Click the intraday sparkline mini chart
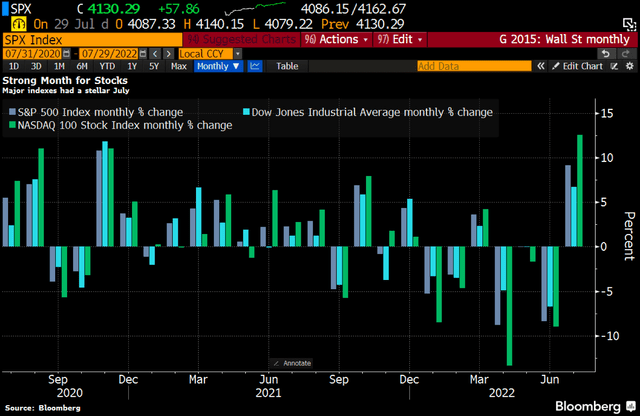Image resolution: width=640 pixels, height=416 pixels. pos(255,8)
